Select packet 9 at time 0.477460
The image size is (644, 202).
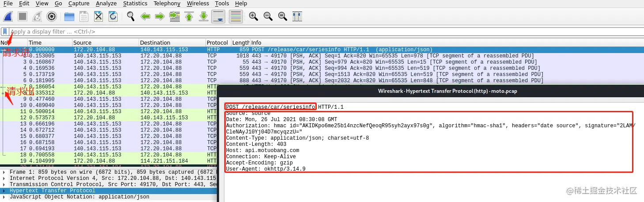[x=109, y=99]
